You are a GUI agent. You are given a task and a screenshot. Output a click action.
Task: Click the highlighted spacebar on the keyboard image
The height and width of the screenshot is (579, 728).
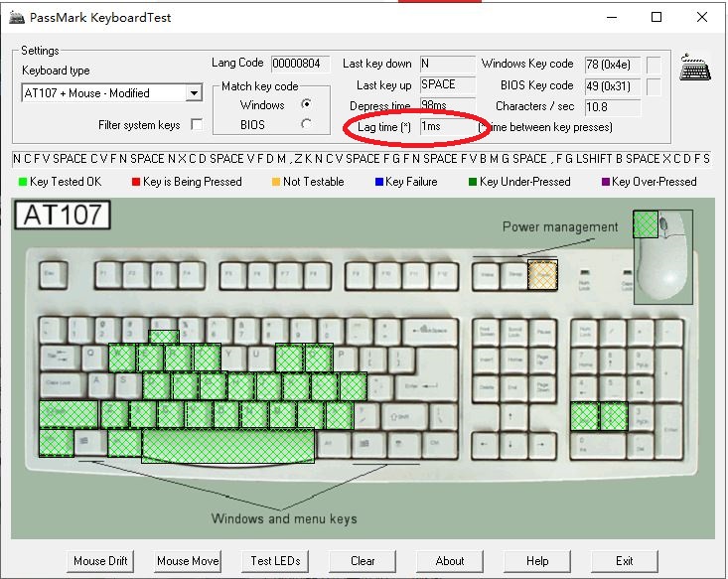(x=228, y=446)
